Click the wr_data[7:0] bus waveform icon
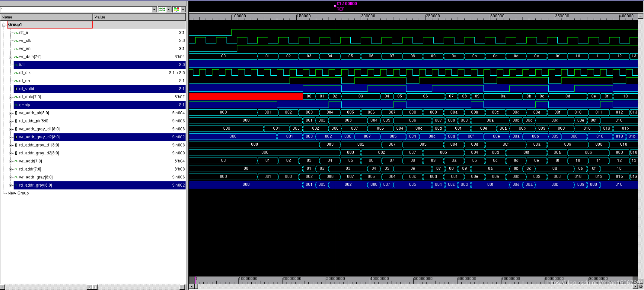 16,57
